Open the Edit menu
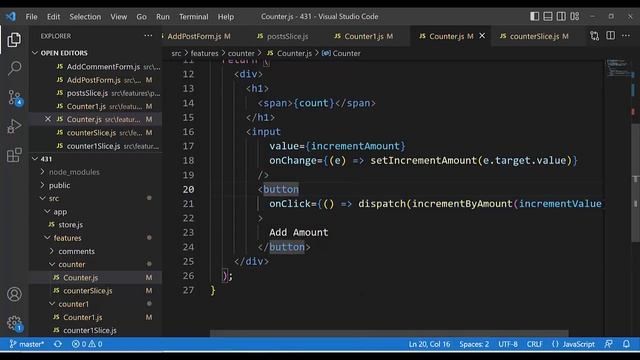Screen dimensions: 640x360 click(53, 17)
